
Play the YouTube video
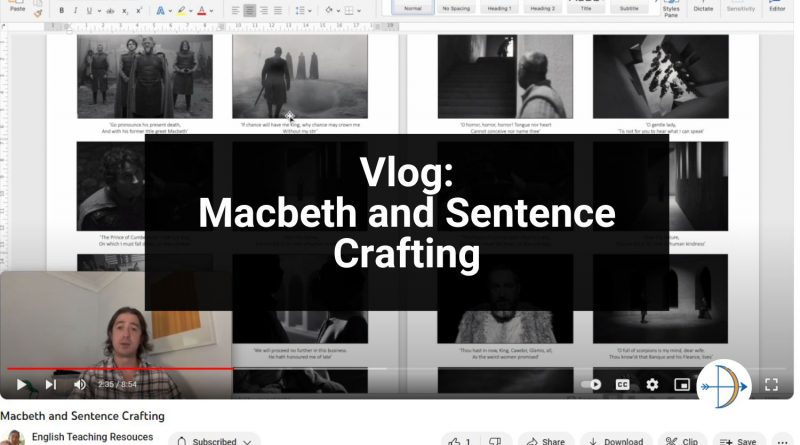(21, 384)
